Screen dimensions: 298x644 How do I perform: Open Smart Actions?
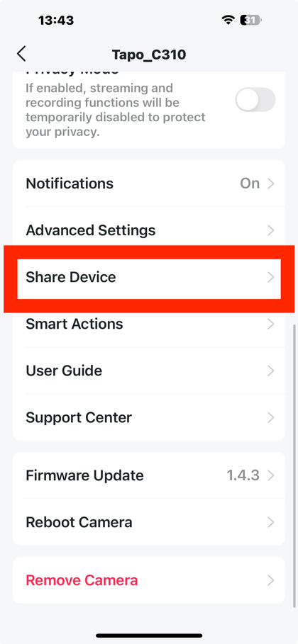click(149, 324)
